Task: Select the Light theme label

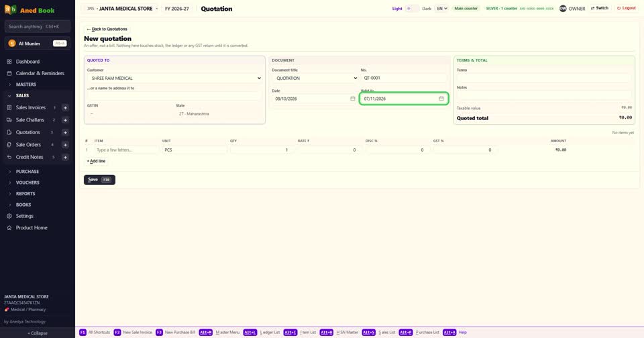Action: pos(396,8)
